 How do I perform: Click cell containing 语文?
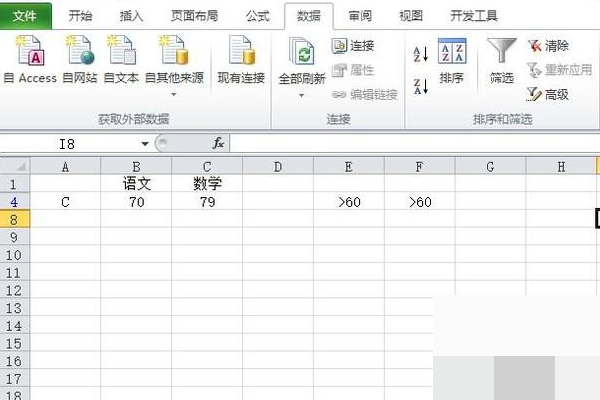(136, 184)
